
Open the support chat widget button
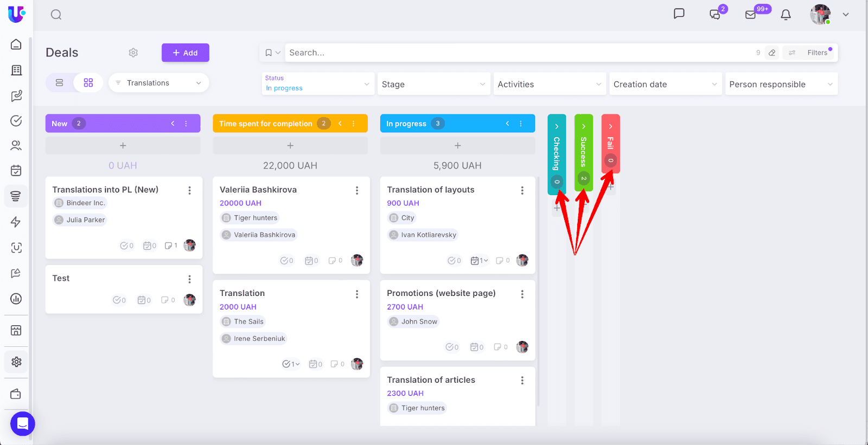tap(23, 424)
